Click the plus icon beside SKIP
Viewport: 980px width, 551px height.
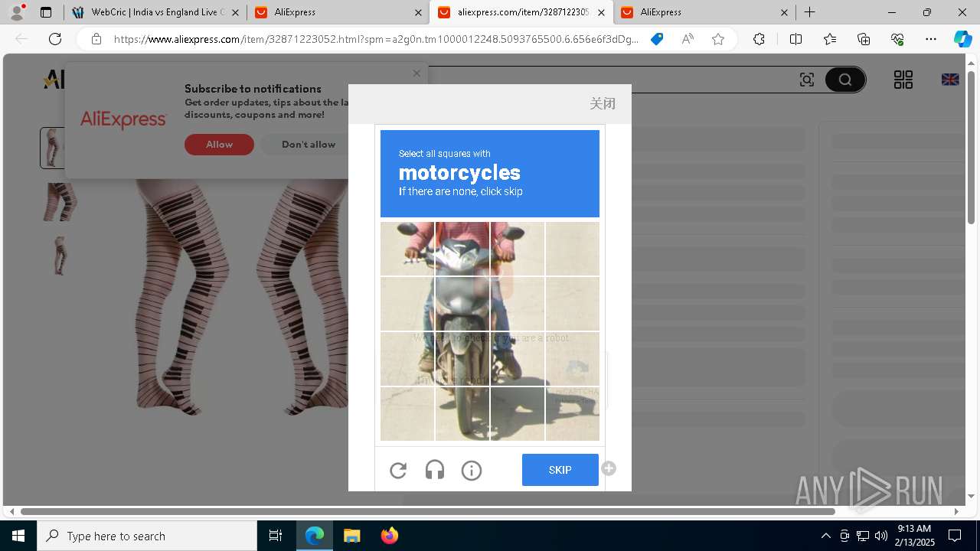pyautogui.click(x=609, y=468)
